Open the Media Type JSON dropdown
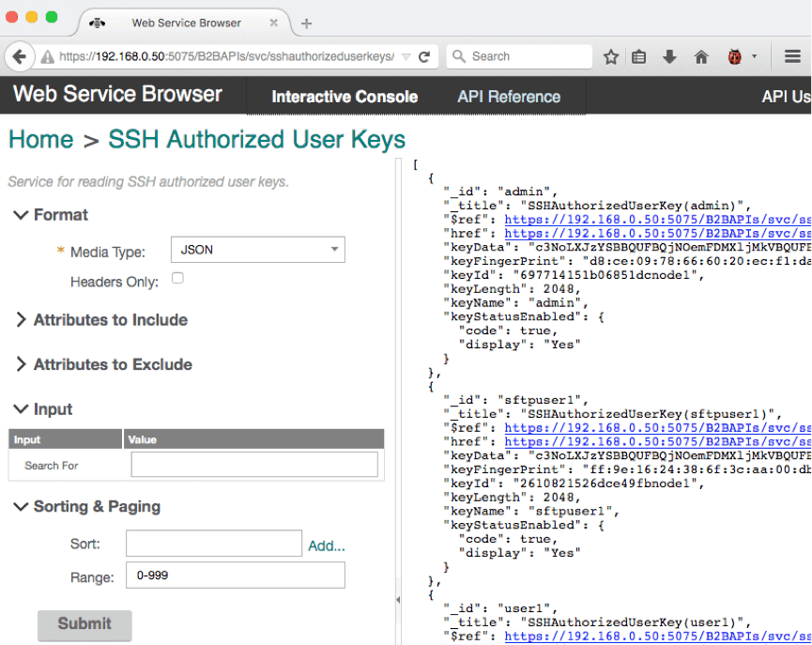The height and width of the screenshot is (645, 812). (x=258, y=250)
